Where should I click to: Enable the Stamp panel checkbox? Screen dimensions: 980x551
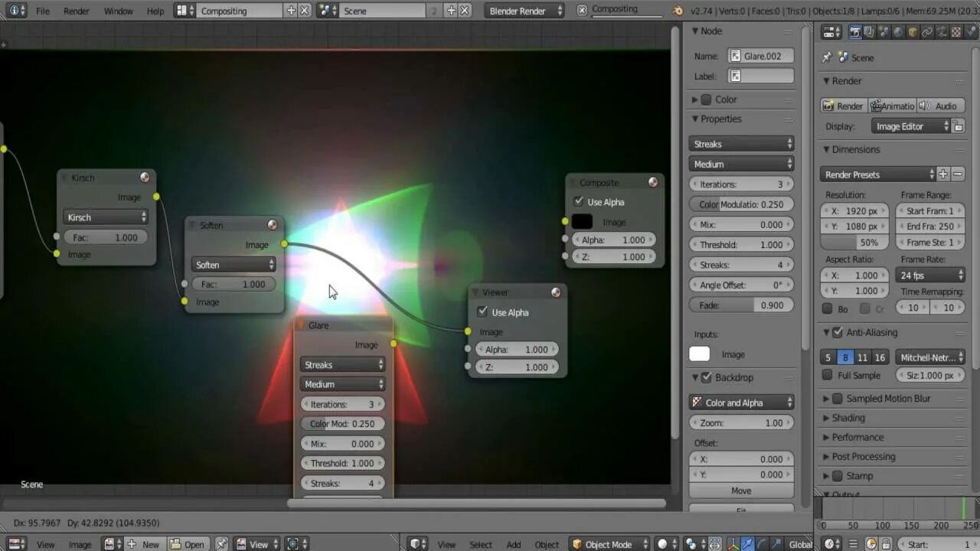pyautogui.click(x=838, y=476)
